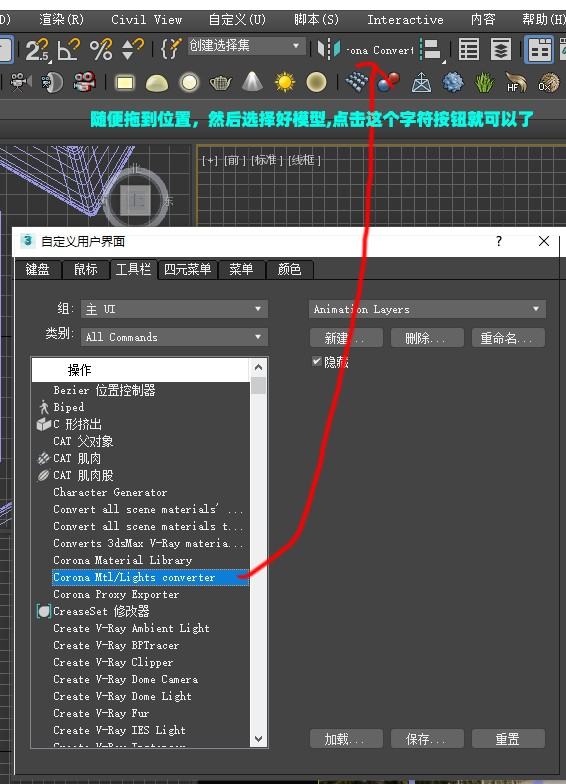The image size is (566, 784).
Task: Open the 创建选择集 dropdown
Action: (x=246, y=46)
